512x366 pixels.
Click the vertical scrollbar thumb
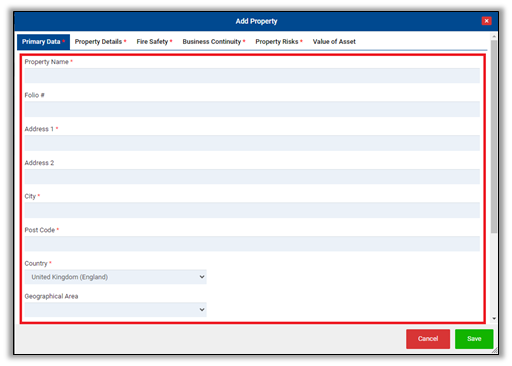click(494, 137)
